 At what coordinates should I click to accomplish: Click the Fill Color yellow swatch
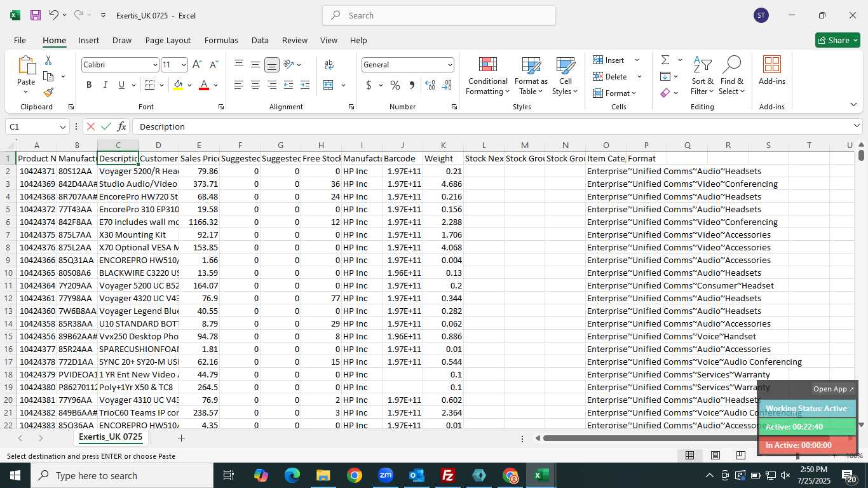(x=178, y=85)
